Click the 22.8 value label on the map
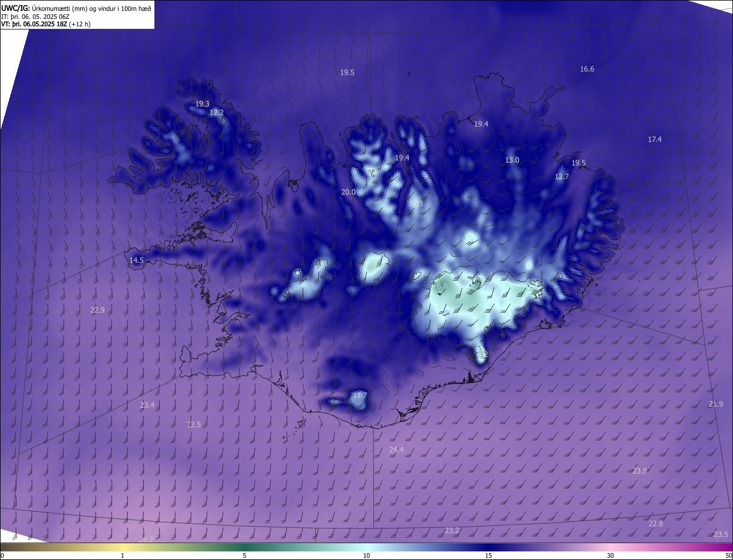Screen dimensions: 733x560 click(x=656, y=523)
